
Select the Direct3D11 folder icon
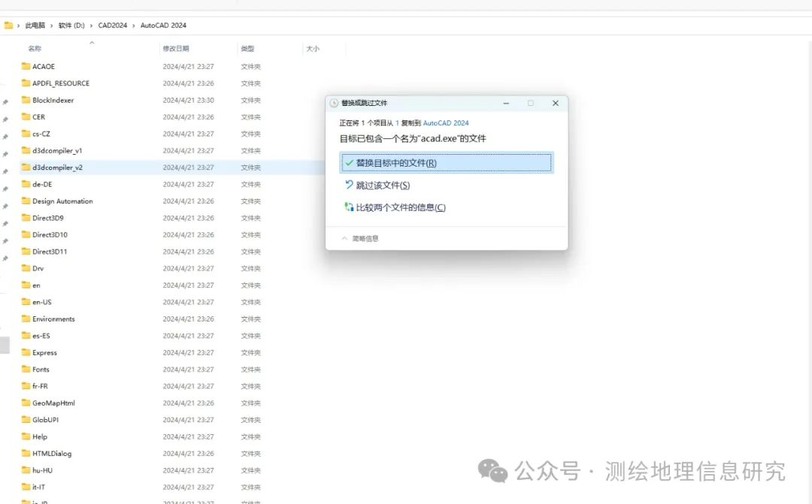coord(26,251)
